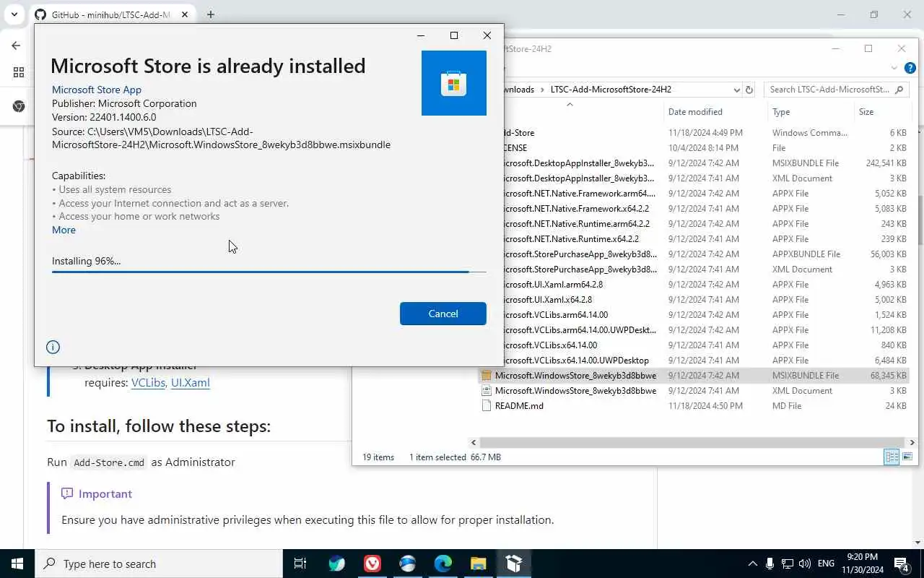
Task: Click the Explorer search magnifier icon
Action: [899, 90]
